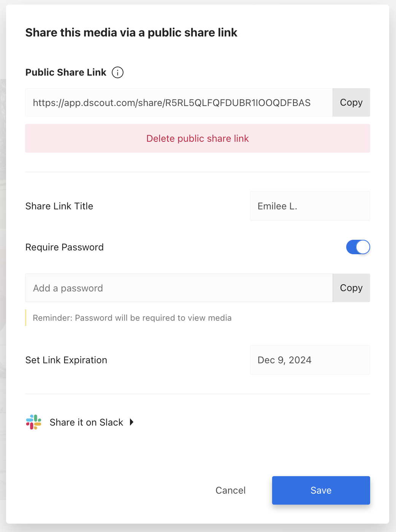Click the info icon beside Public Share Link
Image resolution: width=396 pixels, height=532 pixels.
coord(118,72)
